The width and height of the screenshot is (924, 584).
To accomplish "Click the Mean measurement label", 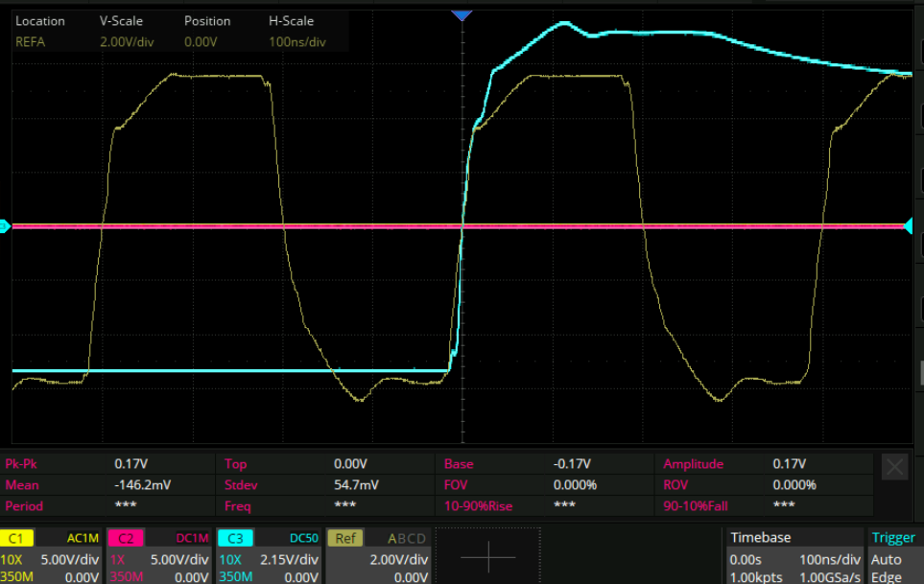I will point(23,485).
